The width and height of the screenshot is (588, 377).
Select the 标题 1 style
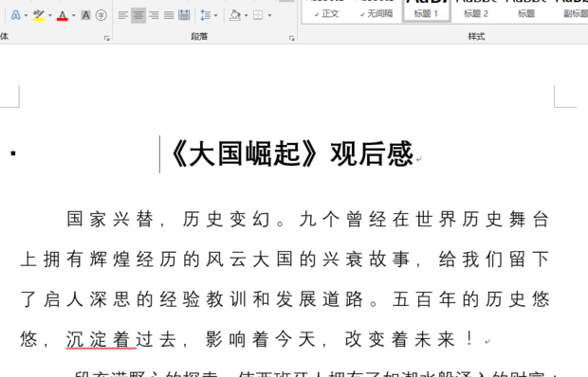point(427,11)
